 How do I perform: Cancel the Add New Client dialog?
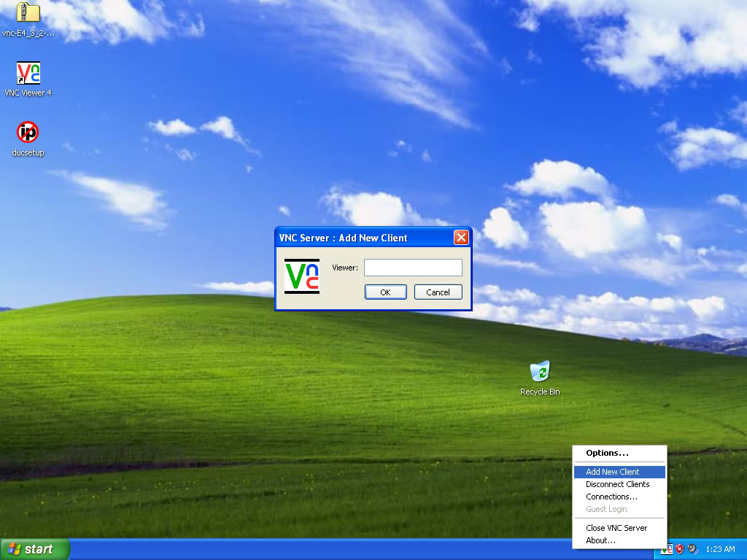[438, 292]
